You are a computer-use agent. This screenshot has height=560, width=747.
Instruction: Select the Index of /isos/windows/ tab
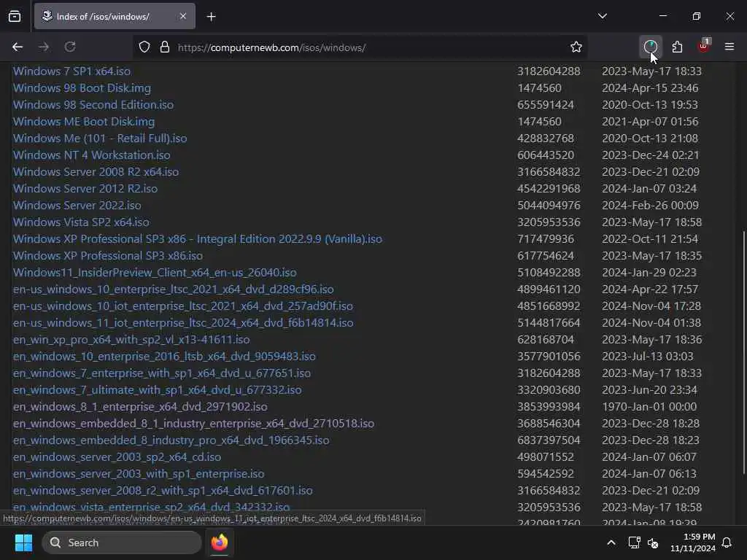point(115,16)
